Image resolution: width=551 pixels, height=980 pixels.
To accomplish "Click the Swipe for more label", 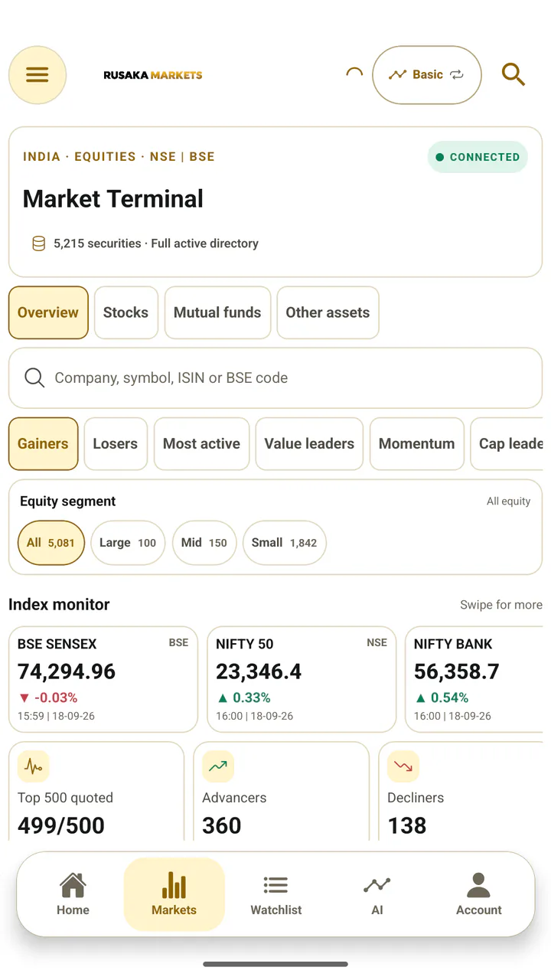I will [x=501, y=605].
